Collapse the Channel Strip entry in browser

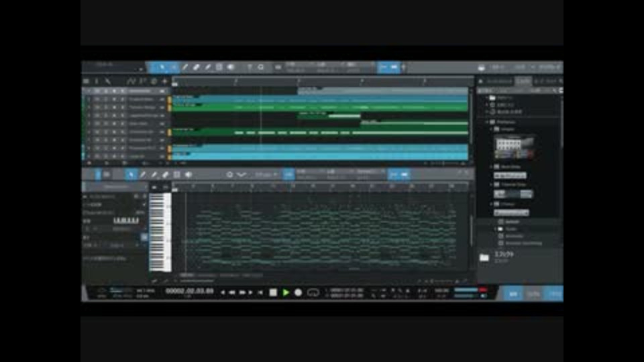pyautogui.click(x=491, y=185)
